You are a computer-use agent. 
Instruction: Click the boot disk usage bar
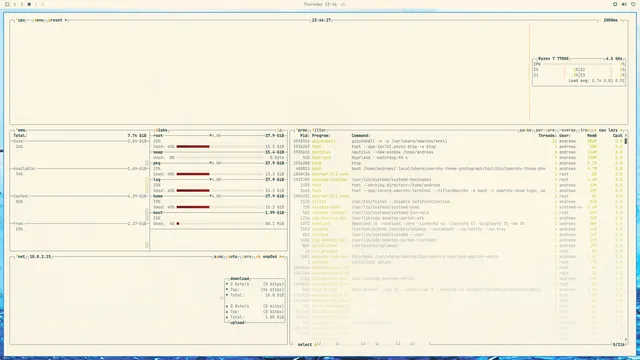tap(220, 224)
